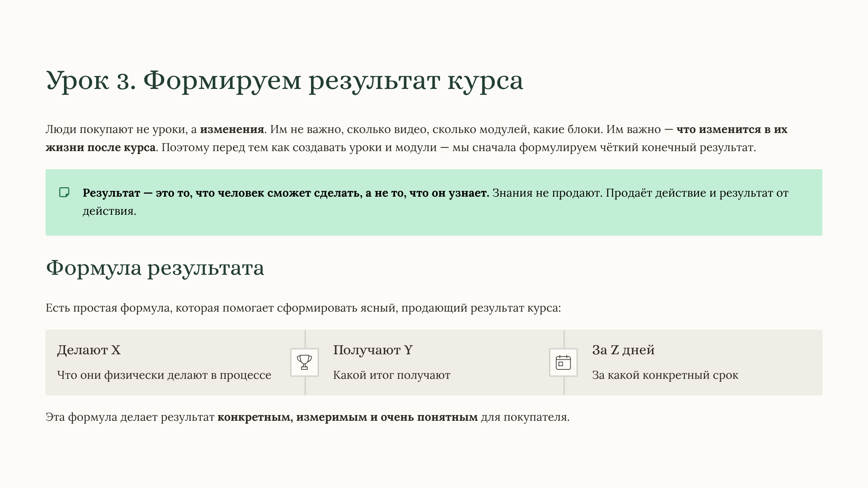The image size is (868, 488).
Task: Click the card title 'Делают X'
Action: coord(89,350)
